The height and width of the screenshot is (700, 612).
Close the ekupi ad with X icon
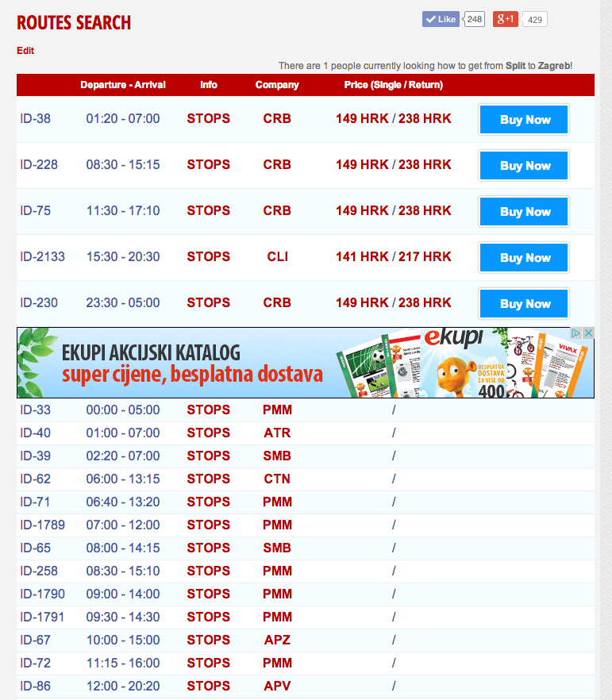click(589, 333)
